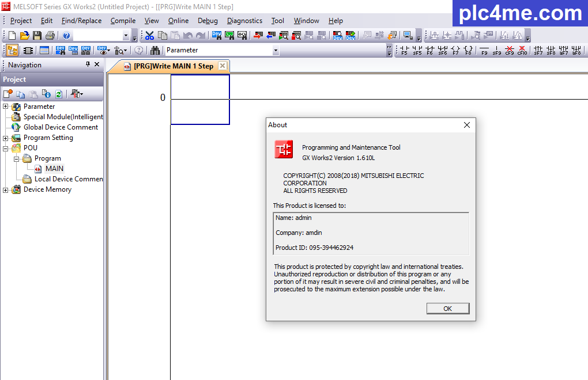
Task: Select the F5 open contact ladder icon
Action: click(404, 51)
